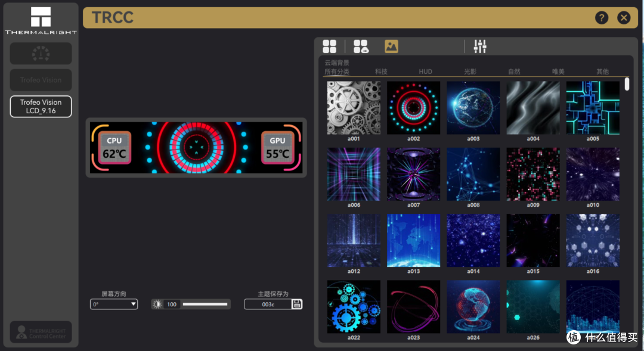Open the local themes grid icon

pyautogui.click(x=329, y=46)
